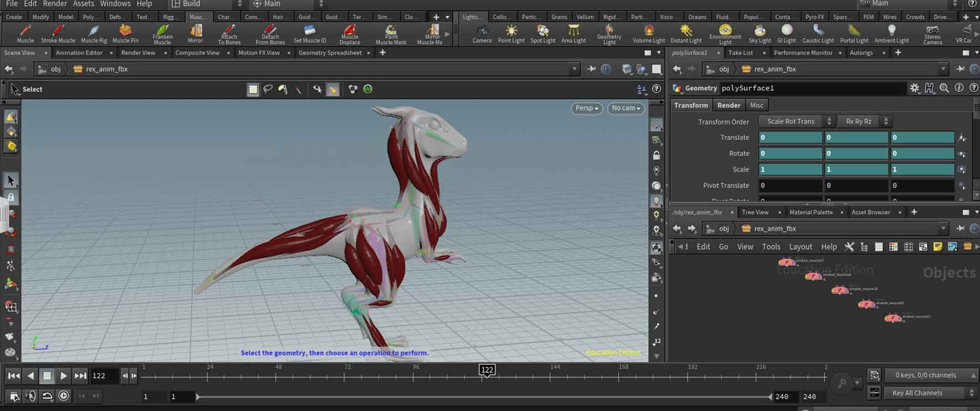Viewport: 980px width, 411px height.
Task: Select the Set Muscle ID tool
Action: tap(310, 33)
